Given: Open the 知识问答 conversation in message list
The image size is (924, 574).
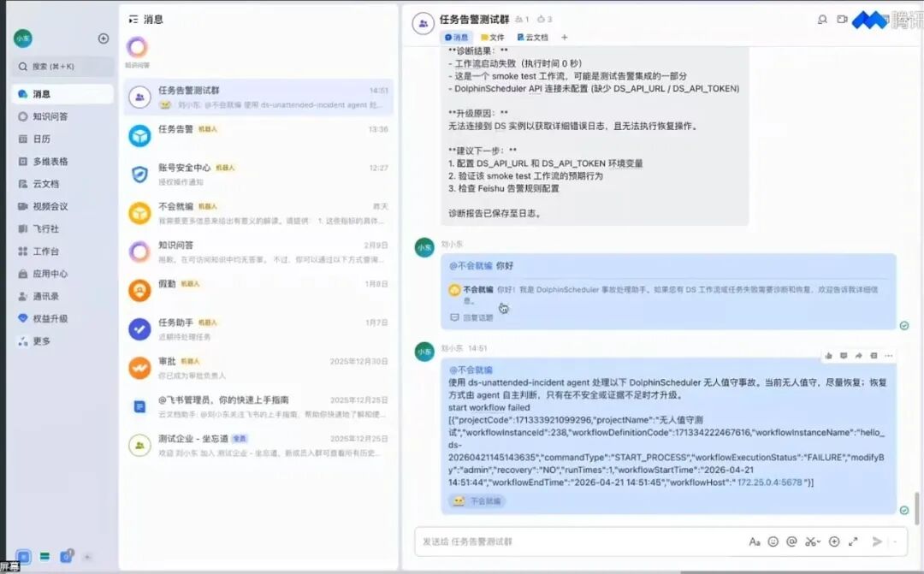Looking at the screenshot, I should [x=258, y=251].
